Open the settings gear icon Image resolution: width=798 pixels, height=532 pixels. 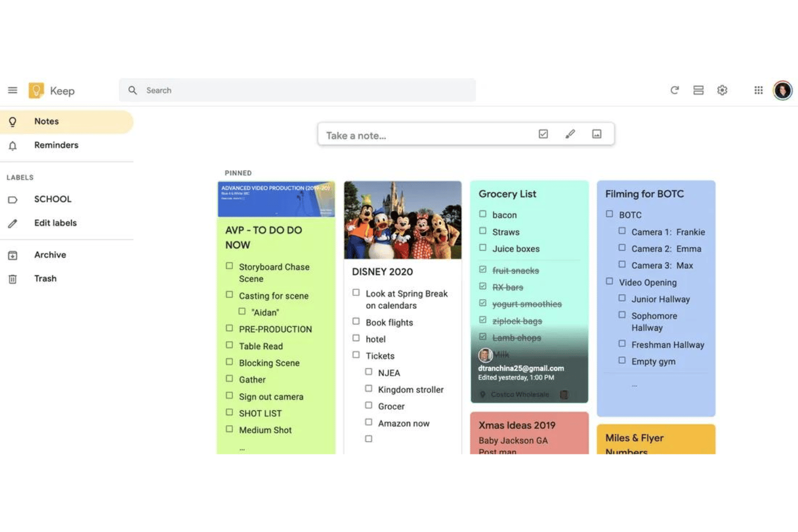coord(722,90)
